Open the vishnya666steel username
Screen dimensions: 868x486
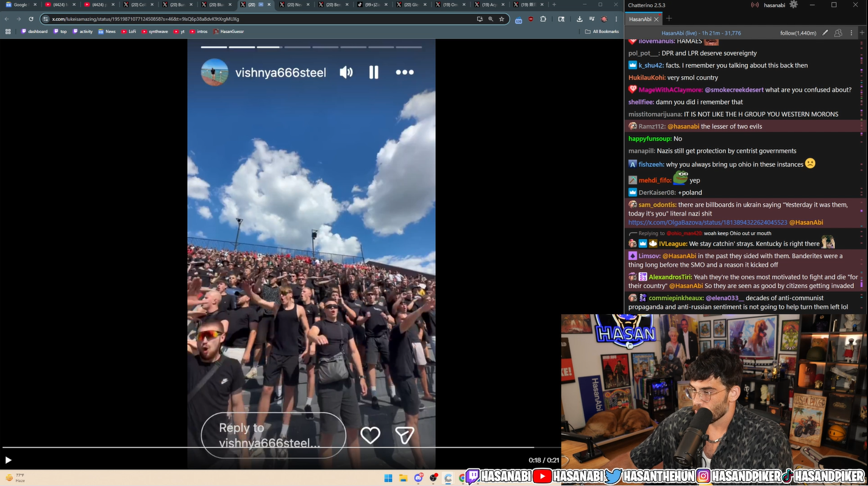point(280,72)
